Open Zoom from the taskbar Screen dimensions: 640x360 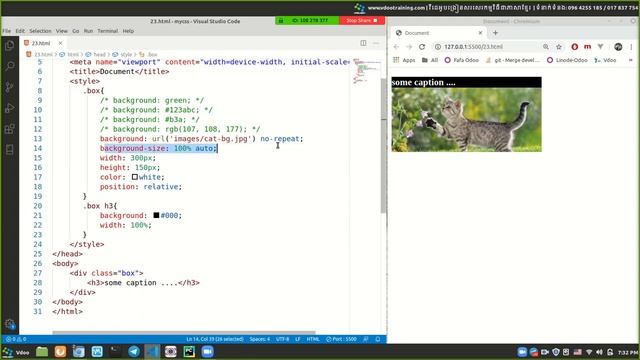pyautogui.click(x=207, y=351)
